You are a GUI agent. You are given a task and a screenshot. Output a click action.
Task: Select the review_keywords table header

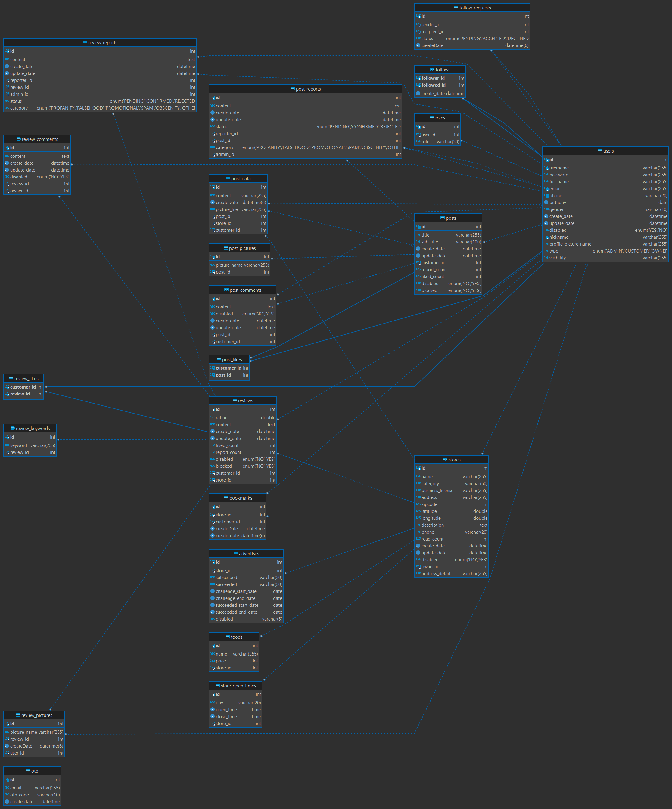point(30,428)
